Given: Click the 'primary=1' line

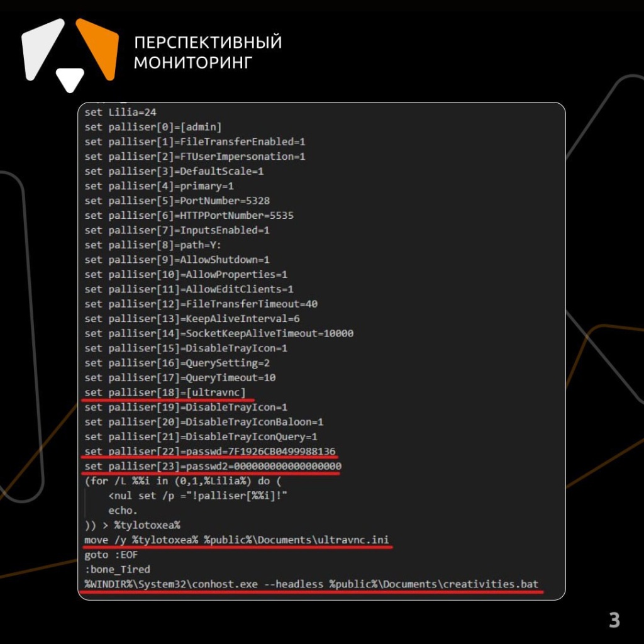Looking at the screenshot, I should [x=159, y=186].
